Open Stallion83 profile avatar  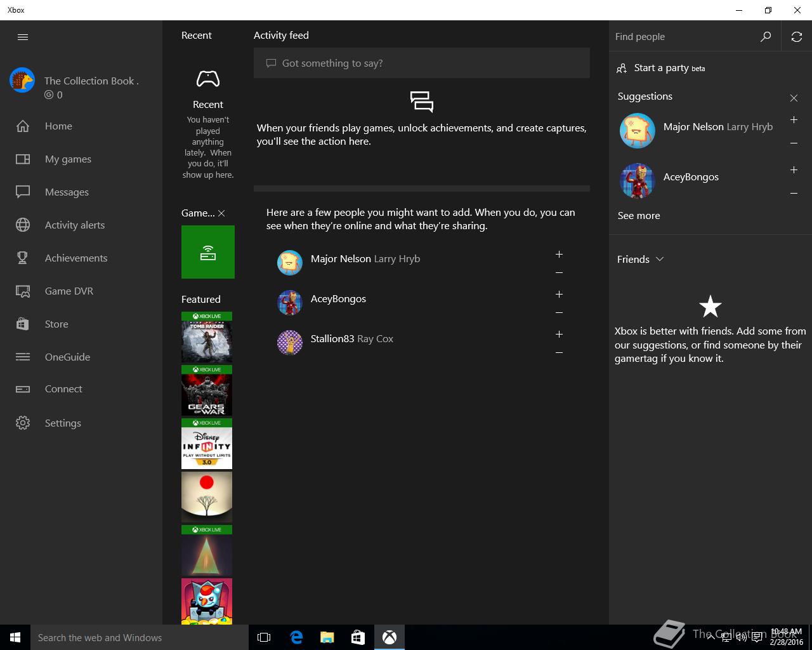click(290, 343)
